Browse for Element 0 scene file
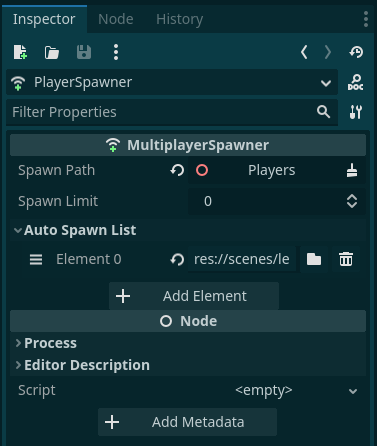Screen dimensions: 377x446 pyautogui.click(x=314, y=259)
